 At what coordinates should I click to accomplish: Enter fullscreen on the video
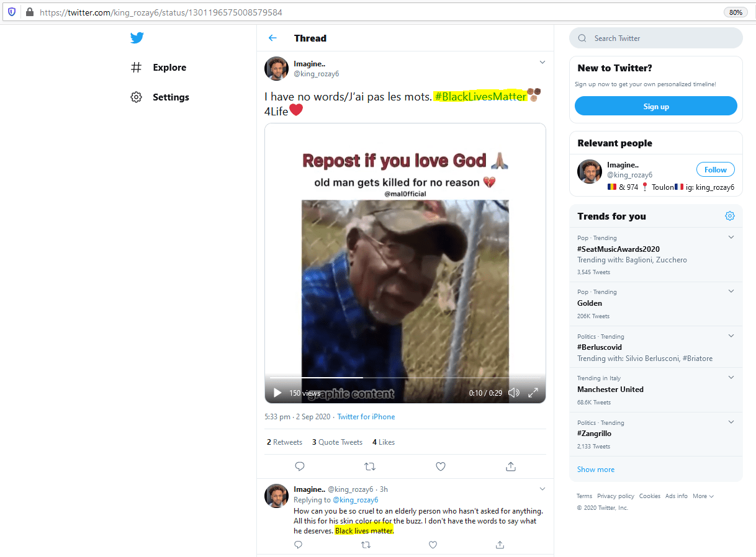coord(533,393)
